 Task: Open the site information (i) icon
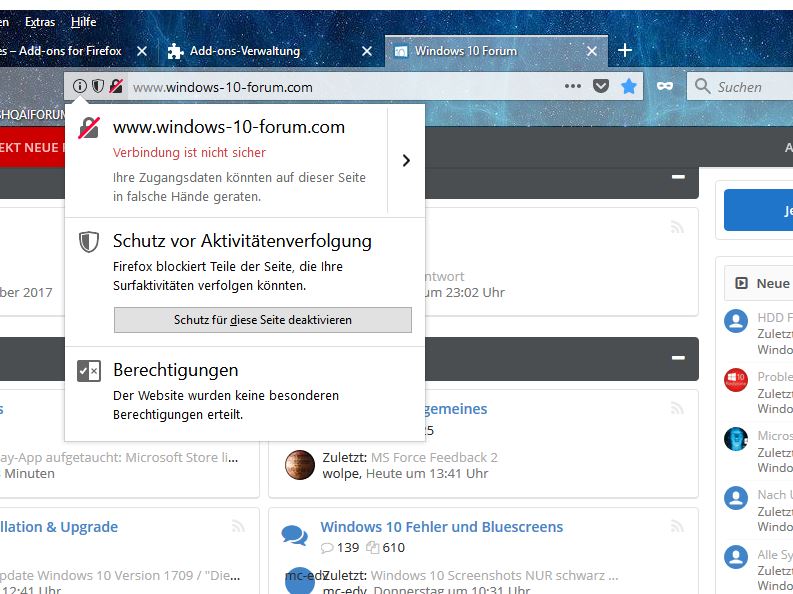[79, 86]
